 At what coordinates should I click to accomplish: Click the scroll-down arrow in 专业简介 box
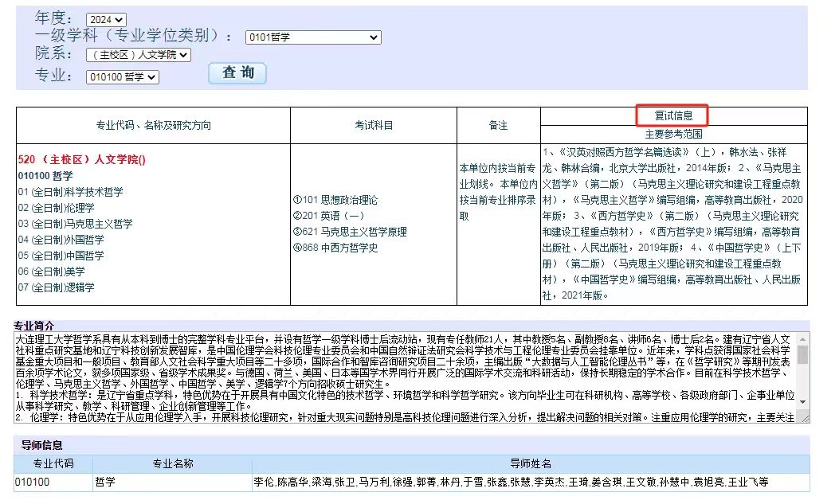(x=803, y=403)
